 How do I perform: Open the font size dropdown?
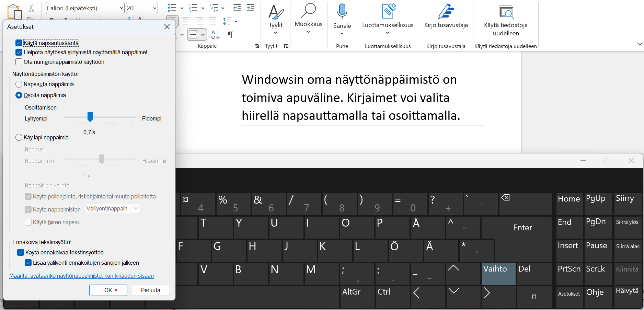153,8
